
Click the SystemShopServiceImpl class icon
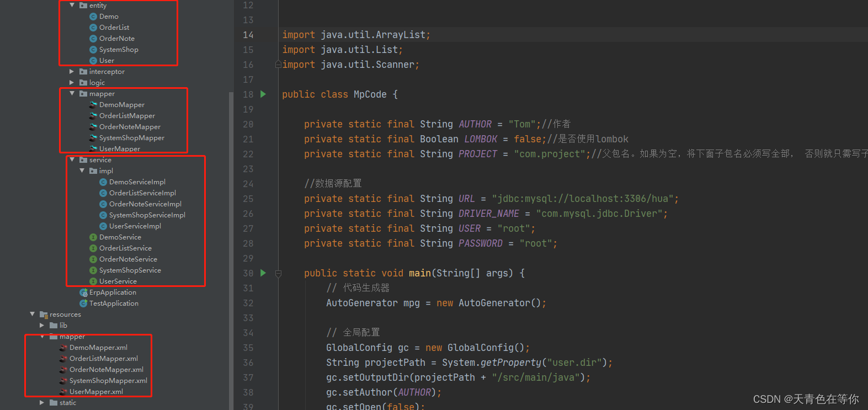click(x=103, y=215)
